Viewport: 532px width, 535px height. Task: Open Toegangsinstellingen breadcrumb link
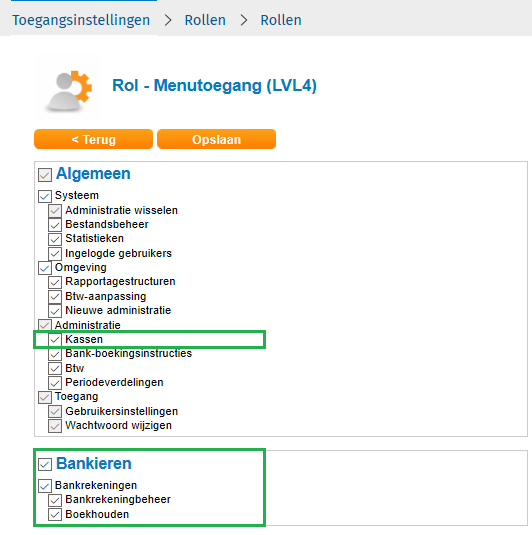[x=81, y=20]
